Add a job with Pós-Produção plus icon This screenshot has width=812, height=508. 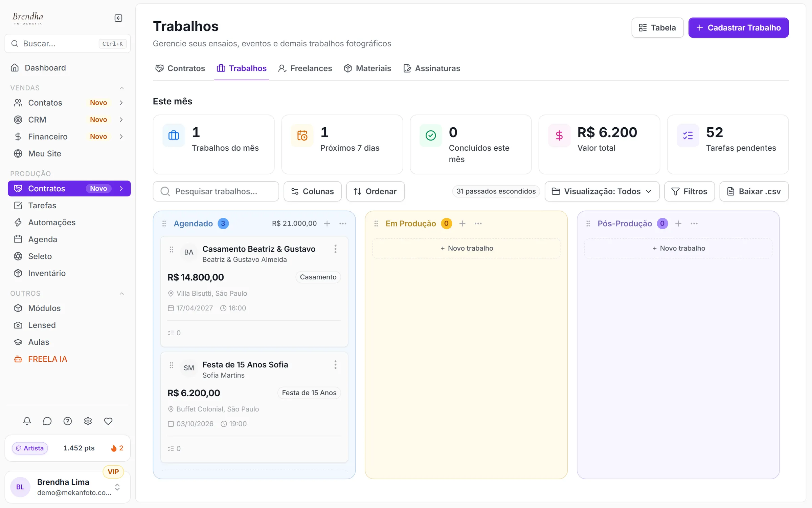coord(678,224)
